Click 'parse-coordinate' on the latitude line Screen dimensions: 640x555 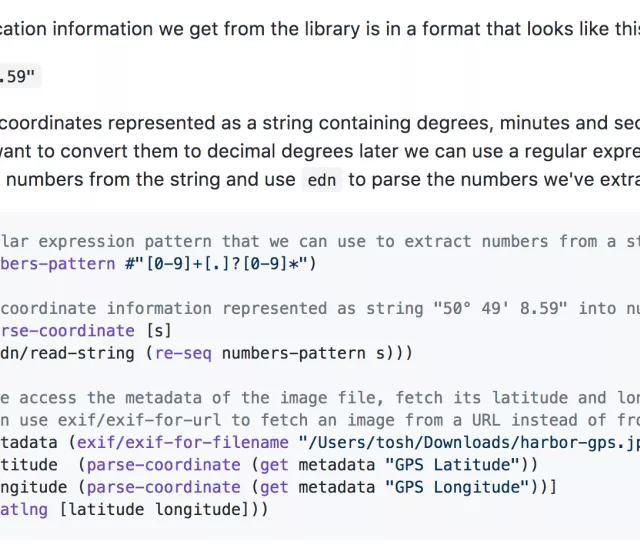164,464
